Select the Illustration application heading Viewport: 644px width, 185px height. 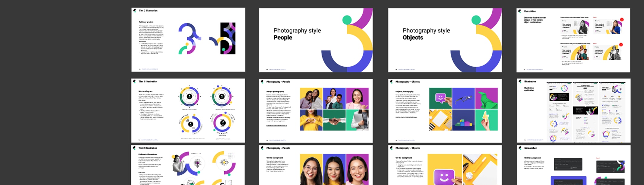tap(529, 89)
